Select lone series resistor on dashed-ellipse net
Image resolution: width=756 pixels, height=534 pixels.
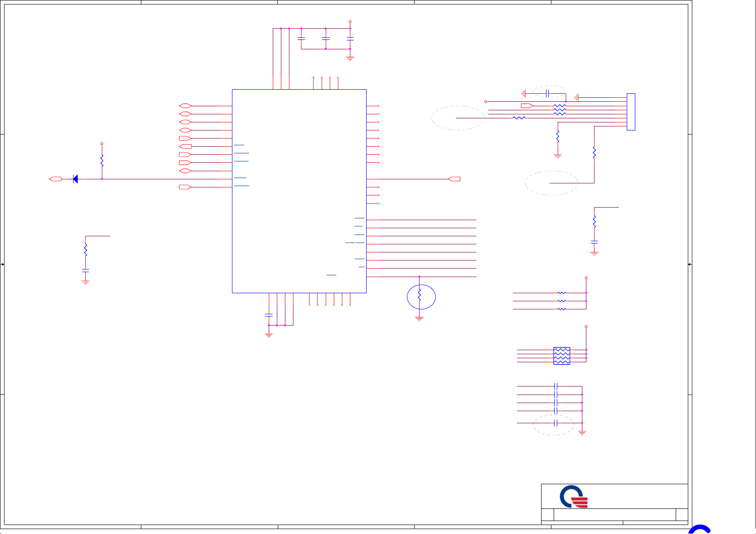pyautogui.click(x=519, y=118)
